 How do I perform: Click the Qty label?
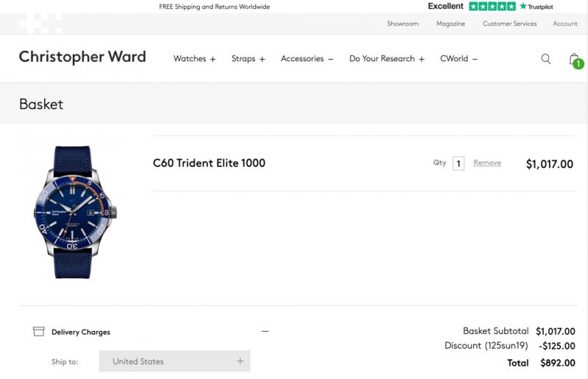(x=440, y=163)
